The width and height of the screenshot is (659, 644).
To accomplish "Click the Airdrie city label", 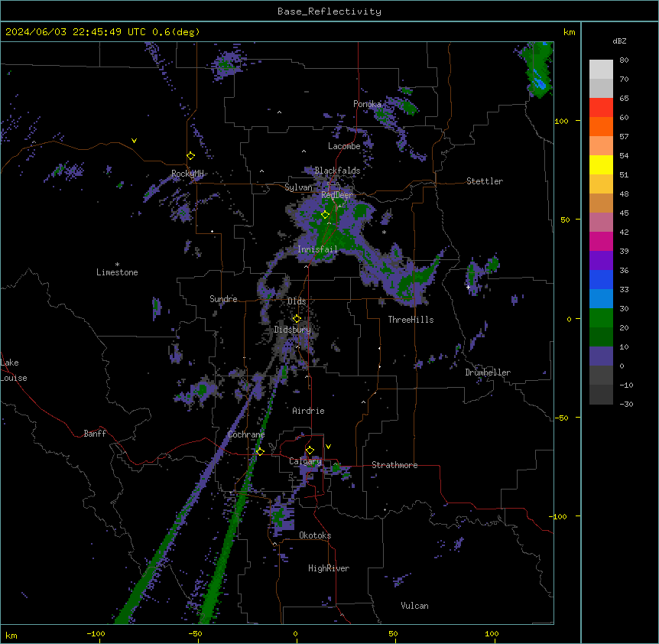I will (309, 411).
